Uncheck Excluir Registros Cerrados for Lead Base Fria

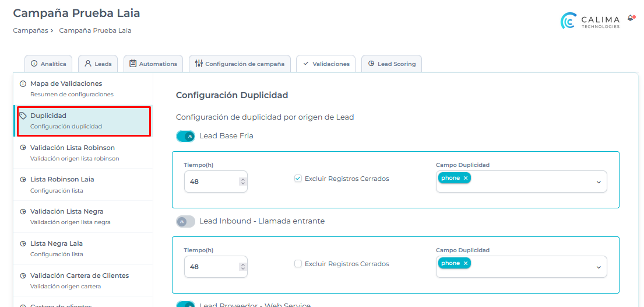pos(298,179)
